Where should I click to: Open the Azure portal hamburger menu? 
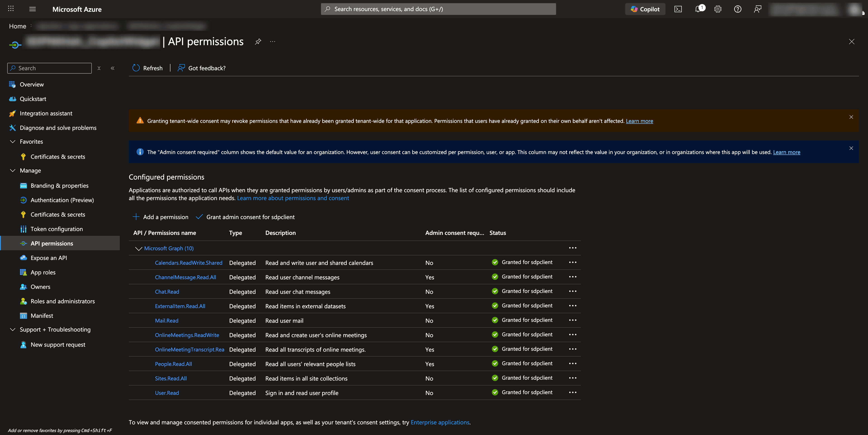point(32,9)
